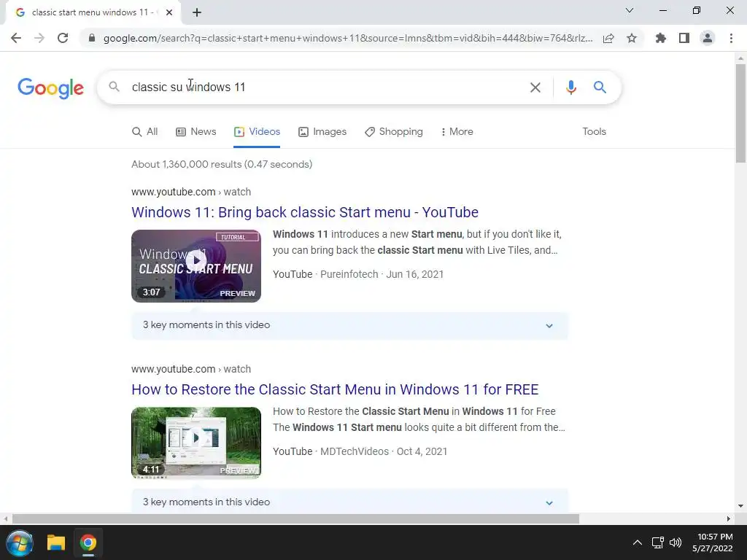Click magnifier icon inside search box

click(x=114, y=87)
